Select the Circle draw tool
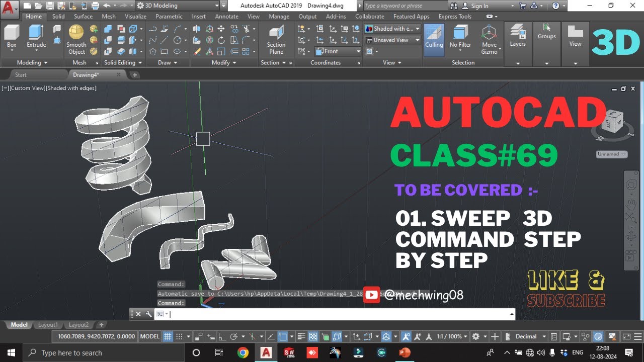The height and width of the screenshot is (362, 644). [177, 40]
